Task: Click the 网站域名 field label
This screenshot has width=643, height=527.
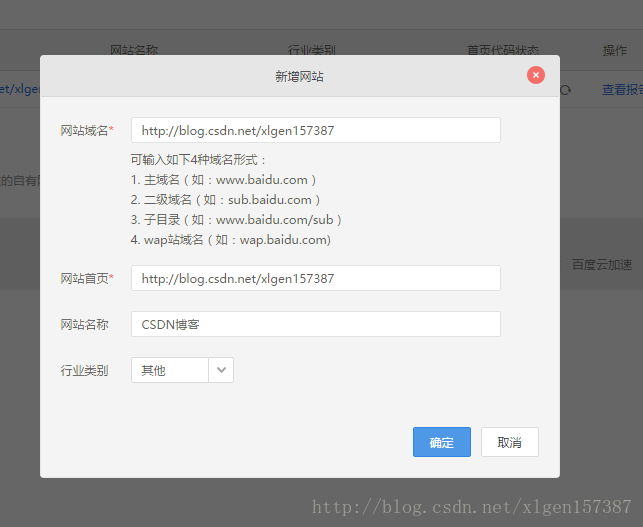Action: click(x=87, y=131)
